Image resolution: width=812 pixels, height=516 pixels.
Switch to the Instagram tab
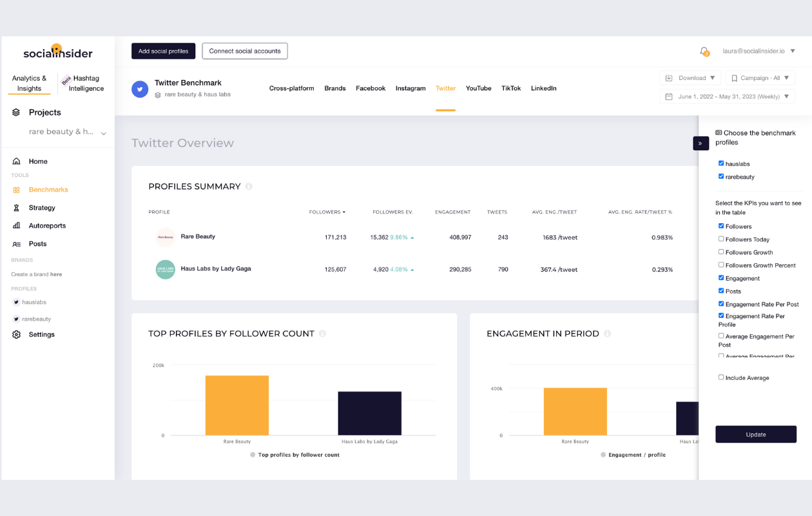(x=411, y=88)
